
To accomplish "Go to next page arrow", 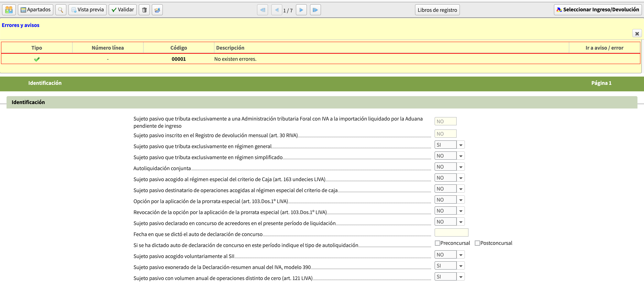I will (301, 10).
